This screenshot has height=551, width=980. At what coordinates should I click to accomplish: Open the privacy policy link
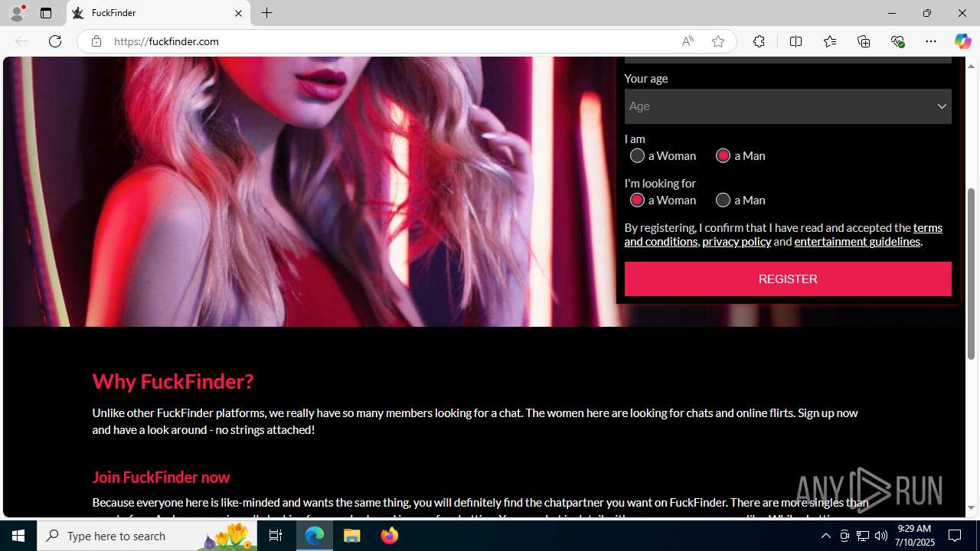[737, 241]
